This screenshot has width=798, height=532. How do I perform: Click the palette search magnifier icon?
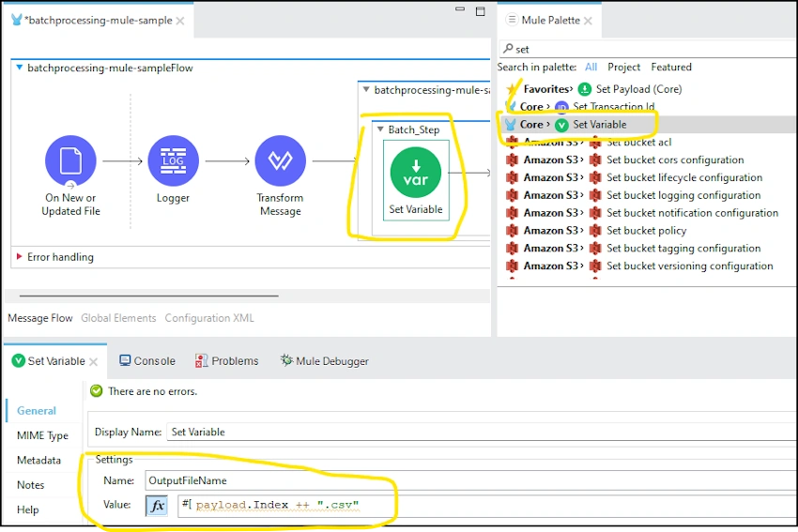508,48
